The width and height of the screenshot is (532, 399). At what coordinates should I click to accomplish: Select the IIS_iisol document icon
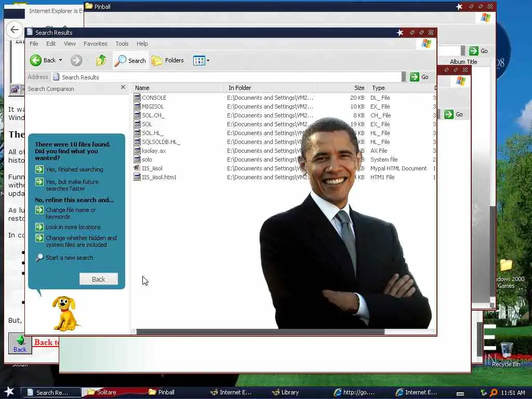pos(137,168)
